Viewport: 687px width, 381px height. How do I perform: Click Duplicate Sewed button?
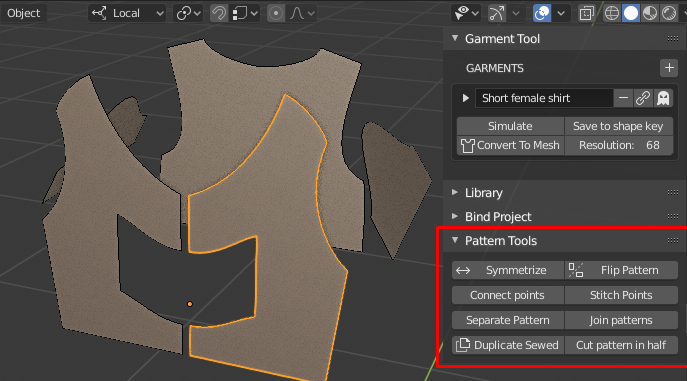coord(508,345)
